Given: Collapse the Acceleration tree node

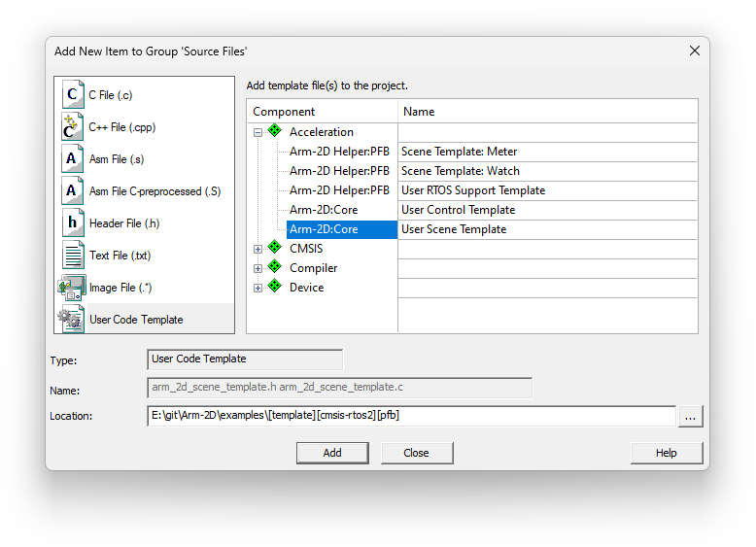Looking at the screenshot, I should point(258,132).
